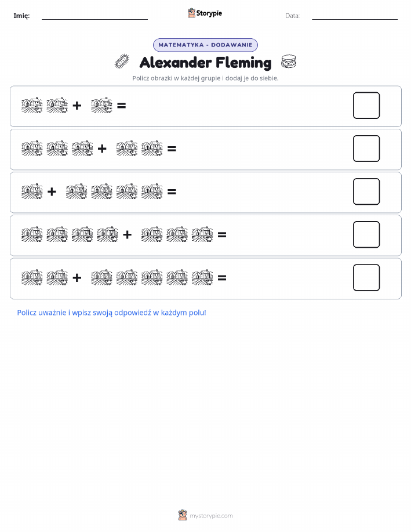Open the mystorypie.com footer link
The width and height of the screenshot is (411, 532).
211,516
